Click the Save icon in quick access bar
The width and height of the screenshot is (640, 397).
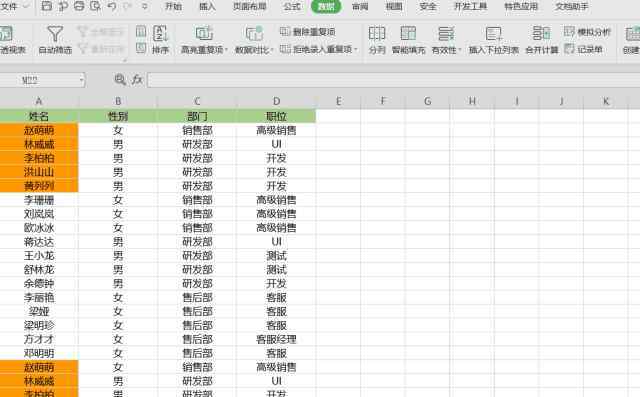click(47, 6)
